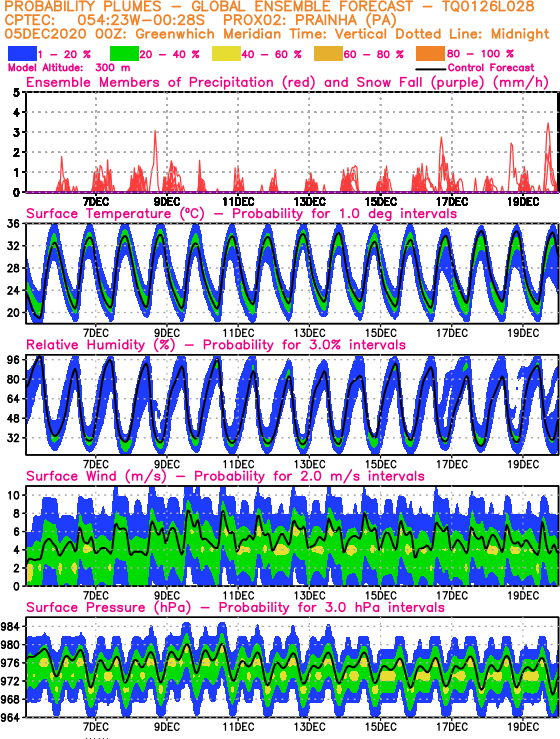Click the 17DEC label under the temperature chart
The image size is (560, 739).
pyautogui.click(x=452, y=333)
